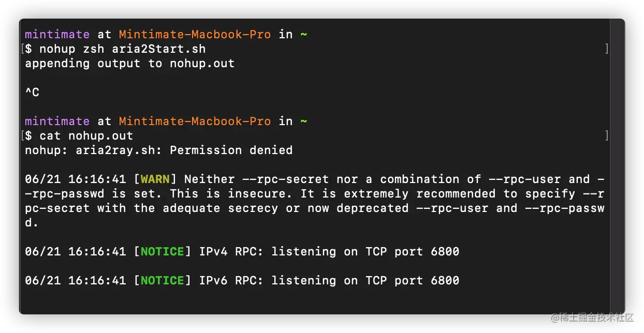The image size is (644, 333).
Task: Click the 稀土掘金技术社区 watermark
Action: (x=592, y=316)
